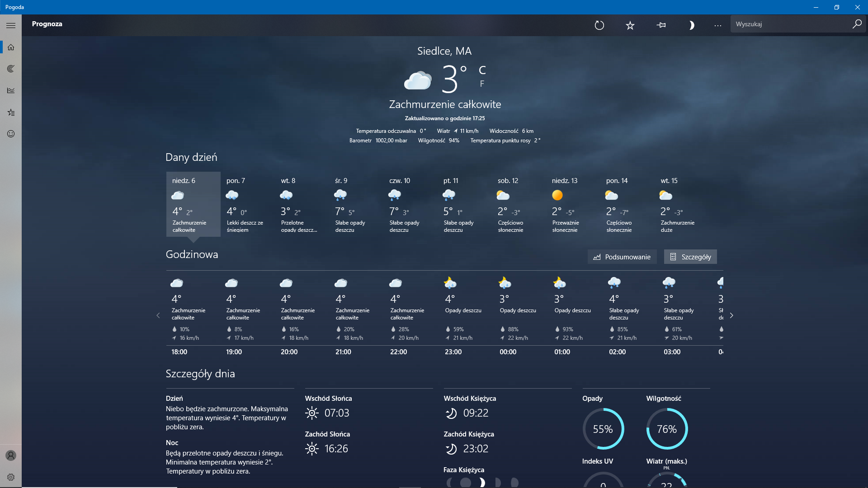Switch temperature units to Fahrenheit
Screen dimensions: 868x488
[482, 84]
